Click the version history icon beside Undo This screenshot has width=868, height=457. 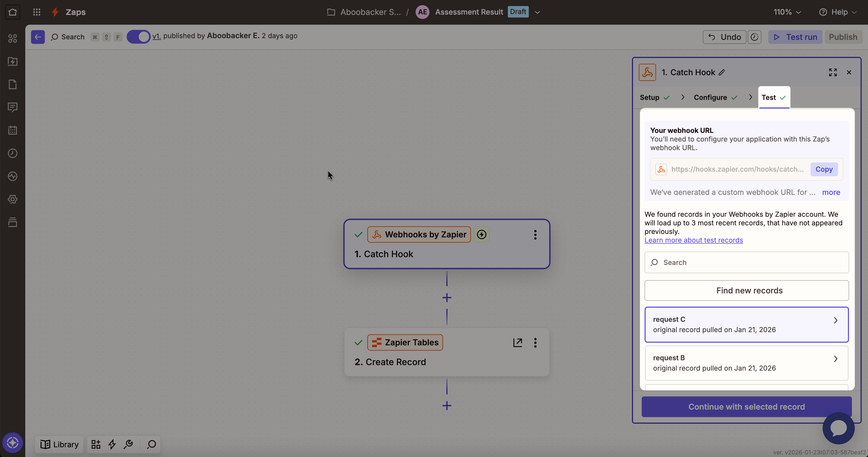coord(755,37)
